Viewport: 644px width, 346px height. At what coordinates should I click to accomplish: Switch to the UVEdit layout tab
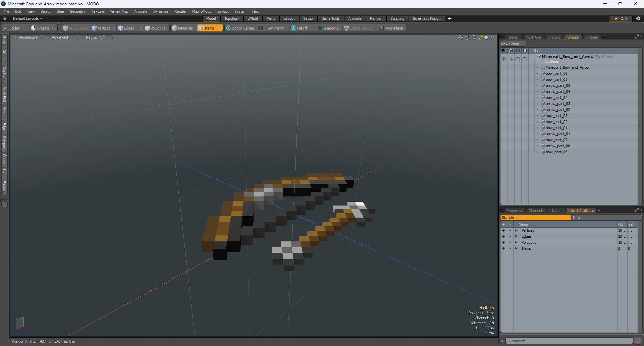[253, 18]
